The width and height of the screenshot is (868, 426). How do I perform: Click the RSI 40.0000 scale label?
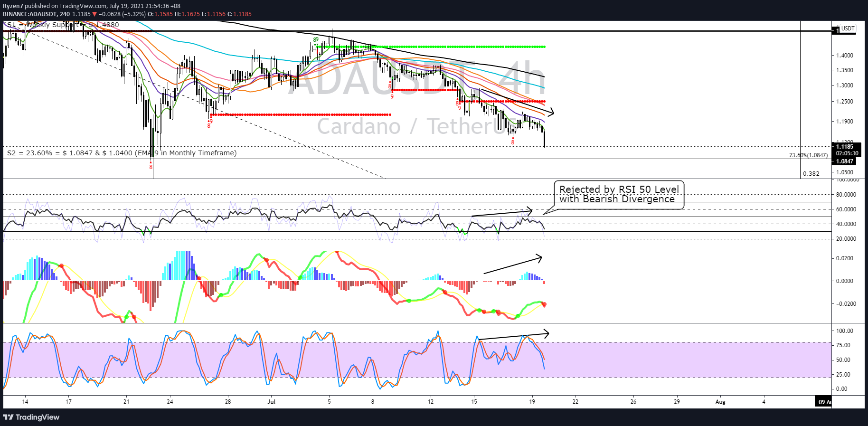tap(846, 224)
